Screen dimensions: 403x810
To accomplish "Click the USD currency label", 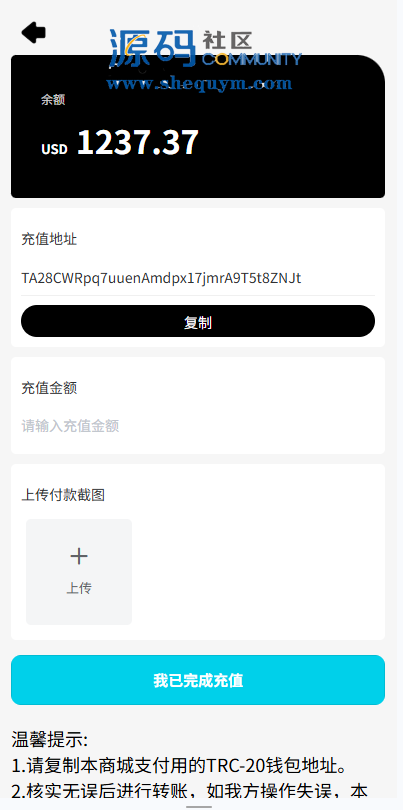I will (x=54, y=149).
